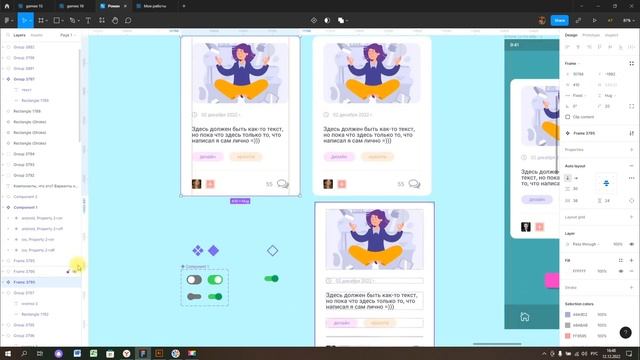The image size is (640, 360).
Task: Click the blue Share button
Action: point(559,20)
